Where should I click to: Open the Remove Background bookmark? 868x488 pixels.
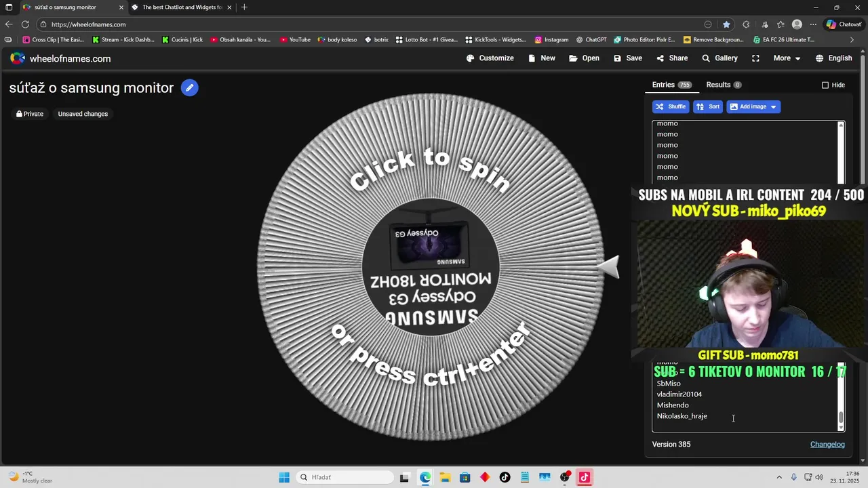[713, 40]
